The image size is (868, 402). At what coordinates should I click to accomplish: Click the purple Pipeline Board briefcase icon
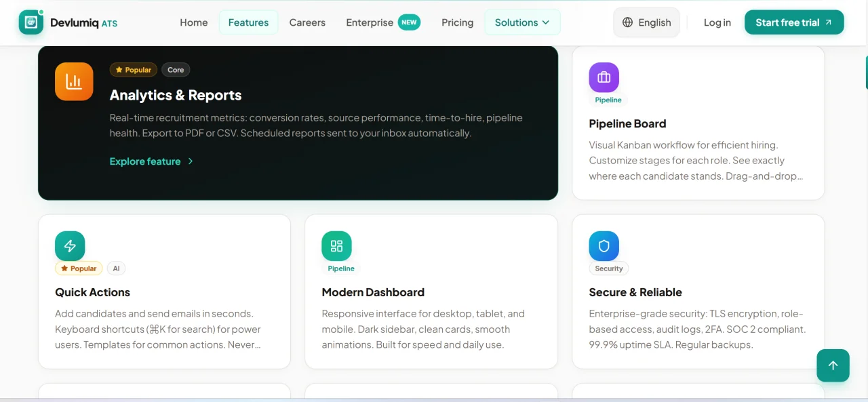pyautogui.click(x=604, y=77)
